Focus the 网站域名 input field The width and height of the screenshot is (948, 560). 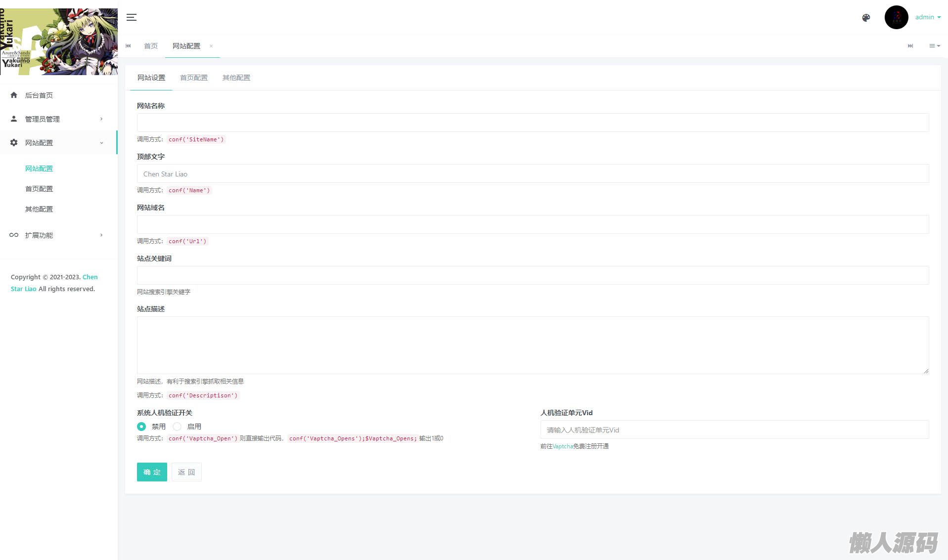pos(533,224)
